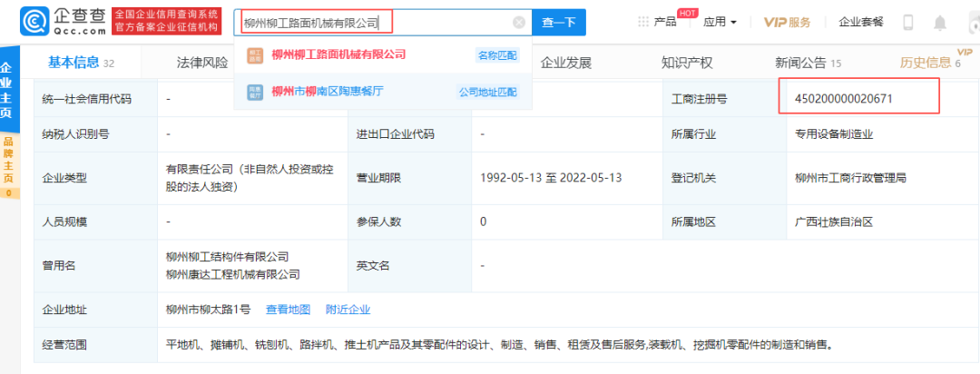Screen dimensions: 980x374
Task: Open 附近企业 link
Action: (x=348, y=310)
